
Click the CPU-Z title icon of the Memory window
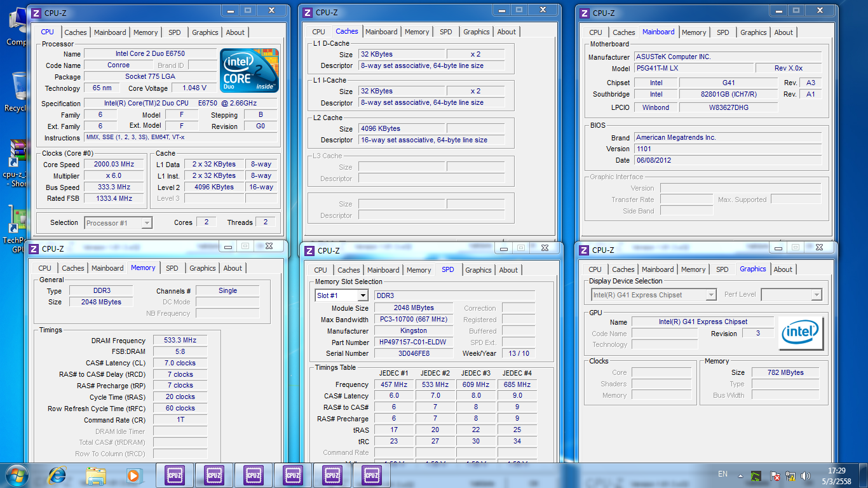click(x=34, y=248)
